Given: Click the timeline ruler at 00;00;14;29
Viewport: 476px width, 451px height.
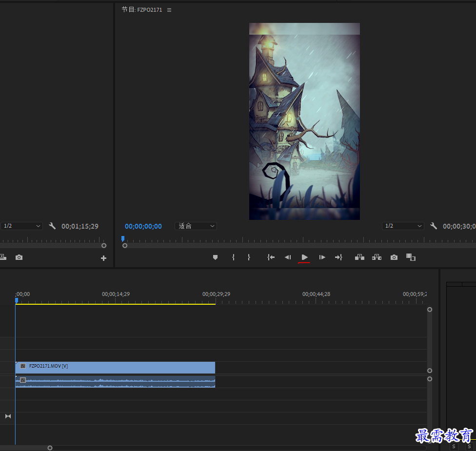Looking at the screenshot, I should [x=116, y=294].
